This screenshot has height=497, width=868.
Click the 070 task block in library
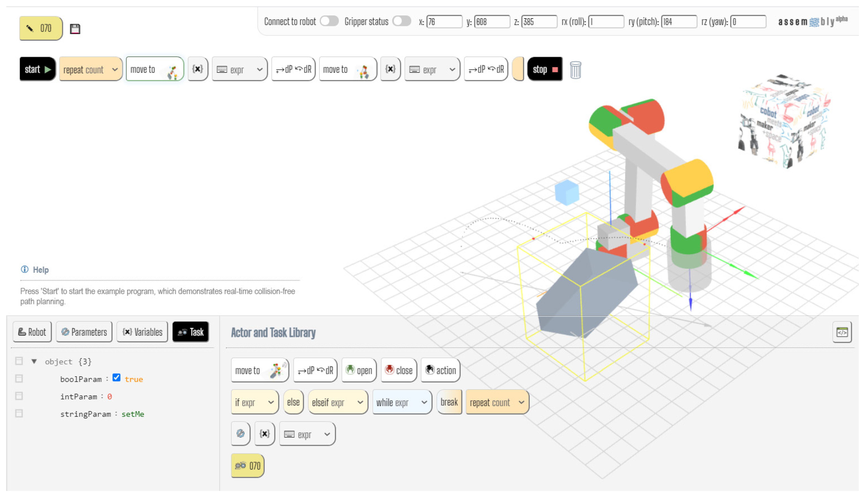247,466
